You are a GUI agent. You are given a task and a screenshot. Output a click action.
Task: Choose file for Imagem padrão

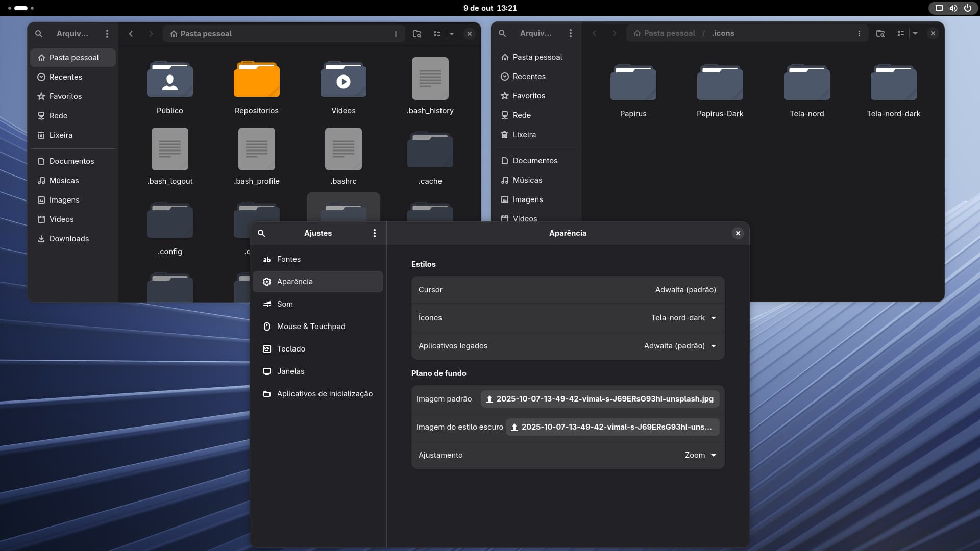600,399
